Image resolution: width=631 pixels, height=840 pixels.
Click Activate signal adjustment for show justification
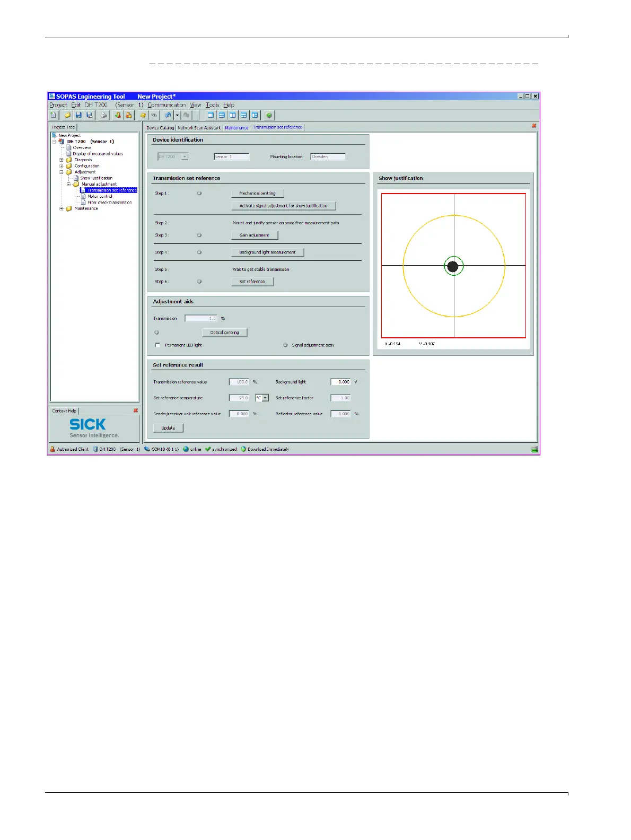(x=284, y=206)
